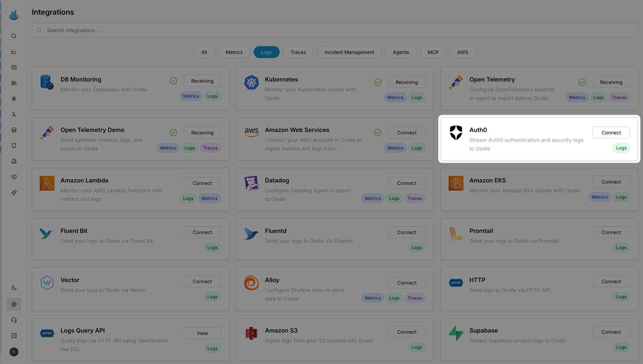Switch to the Traces filter tab
643x364 pixels.
click(x=298, y=52)
